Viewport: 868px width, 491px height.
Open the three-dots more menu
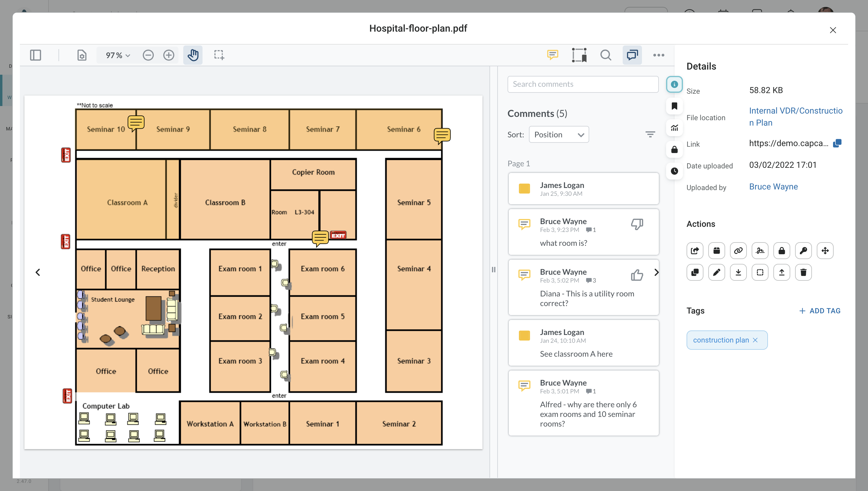[x=659, y=55]
